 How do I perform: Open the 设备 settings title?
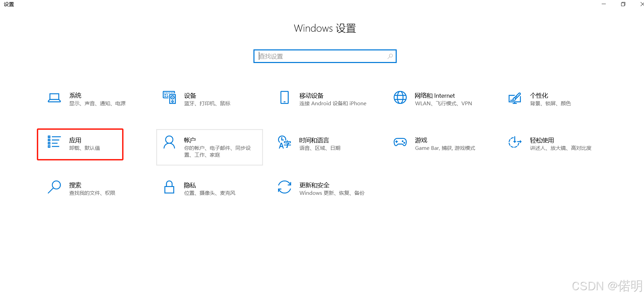coord(190,95)
